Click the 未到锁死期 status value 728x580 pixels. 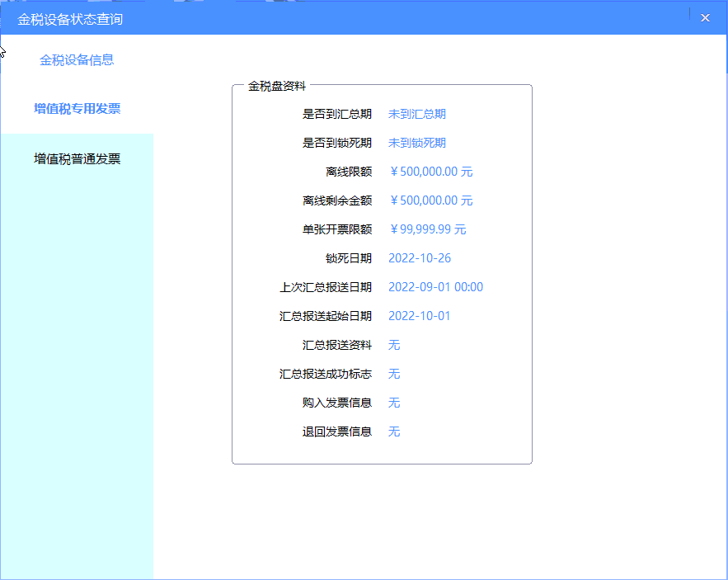(417, 143)
